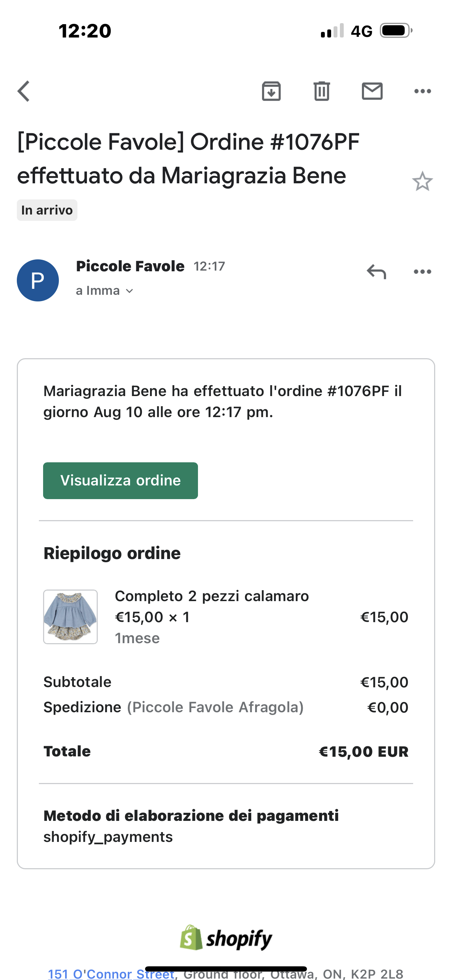This screenshot has width=452, height=980.
Task: Delete the email using the trash icon
Action: [322, 91]
